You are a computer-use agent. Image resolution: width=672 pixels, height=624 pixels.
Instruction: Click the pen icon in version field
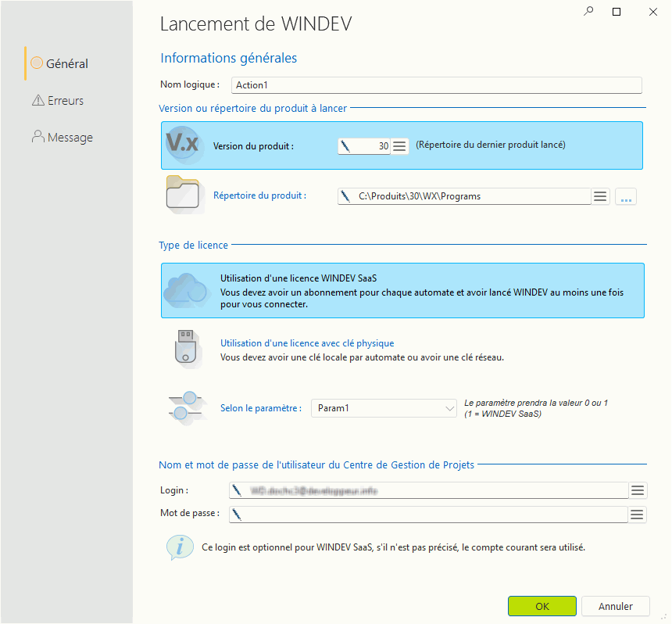coord(345,147)
